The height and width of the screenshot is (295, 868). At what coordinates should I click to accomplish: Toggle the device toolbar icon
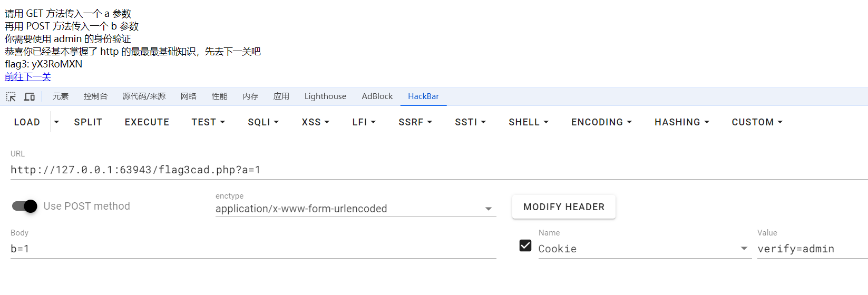30,96
